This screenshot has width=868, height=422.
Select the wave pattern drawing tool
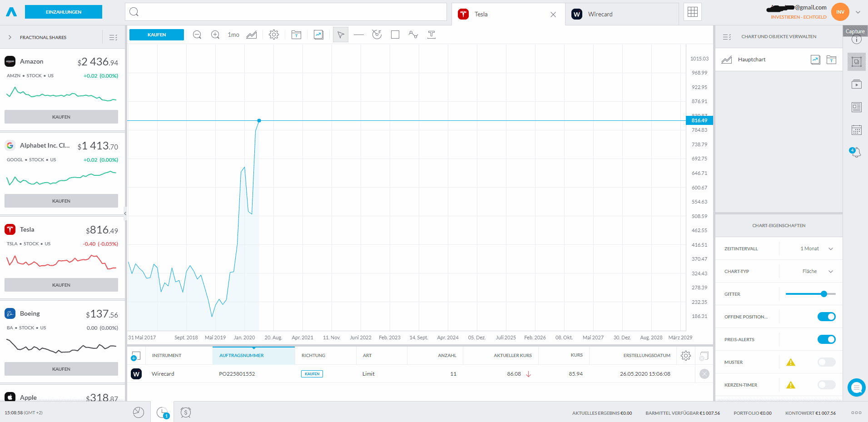pyautogui.click(x=413, y=35)
